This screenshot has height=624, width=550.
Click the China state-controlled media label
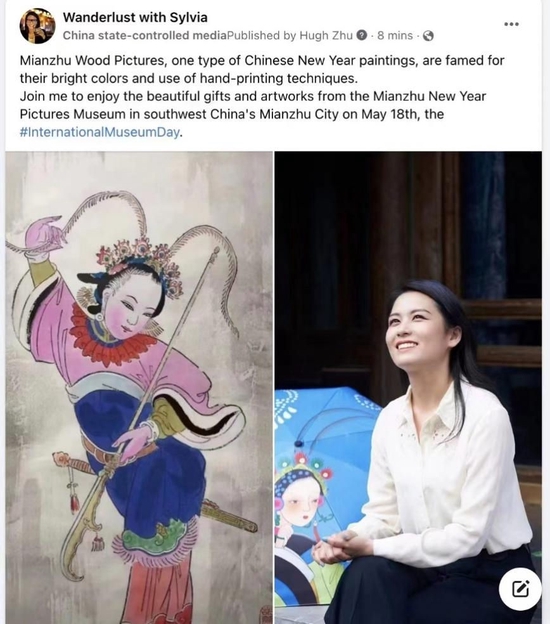tap(145, 35)
